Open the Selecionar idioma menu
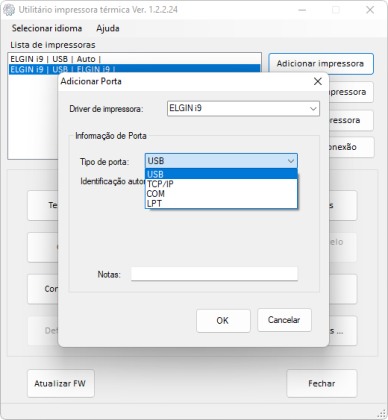Screen dimensions: 388x420 [x=47, y=28]
